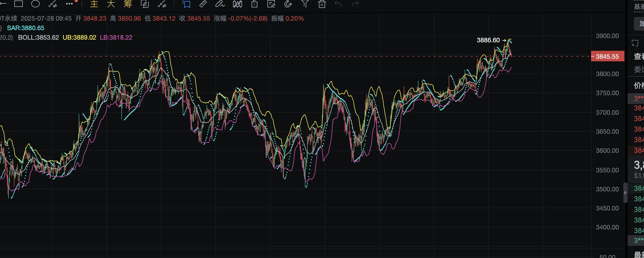Redo the last drawing action
The image size is (644, 258).
tap(355, 4)
